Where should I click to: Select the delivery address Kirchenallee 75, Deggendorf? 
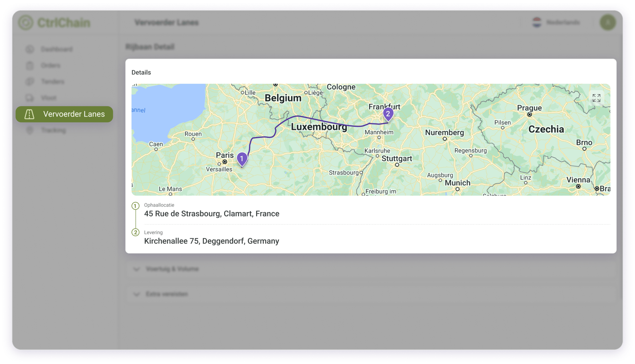pos(212,241)
